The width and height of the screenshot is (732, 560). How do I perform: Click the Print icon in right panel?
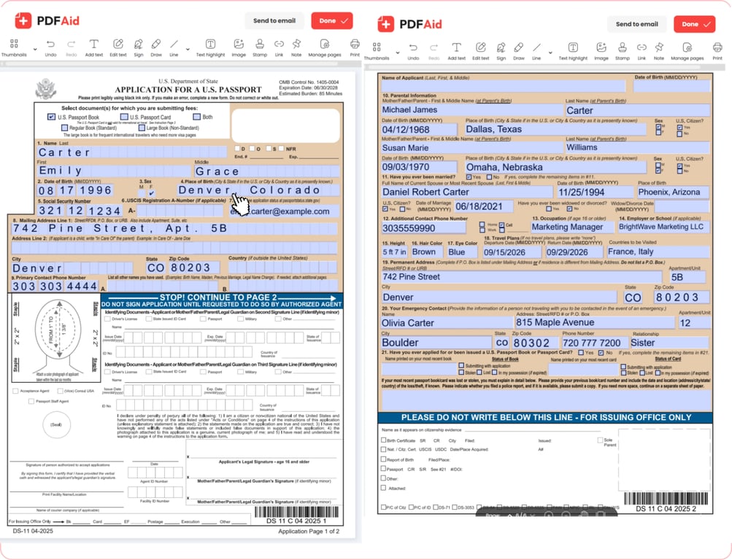click(717, 51)
